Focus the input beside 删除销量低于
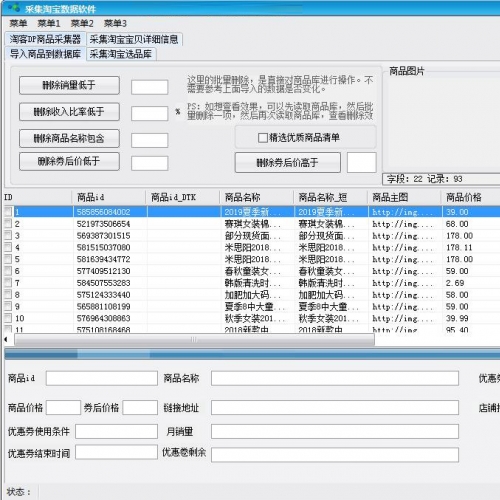This screenshot has width=500, height=500. [x=149, y=87]
